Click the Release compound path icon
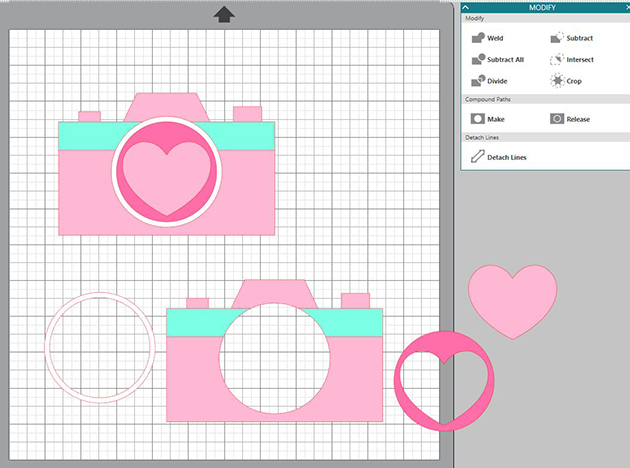630x468 pixels. pyautogui.click(x=557, y=119)
